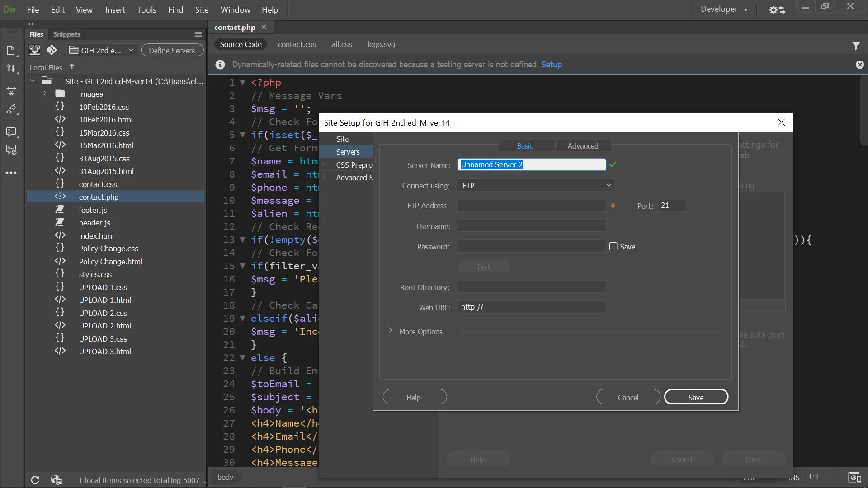Open the Insert menu
Image resolution: width=868 pixels, height=488 pixels.
[115, 9]
